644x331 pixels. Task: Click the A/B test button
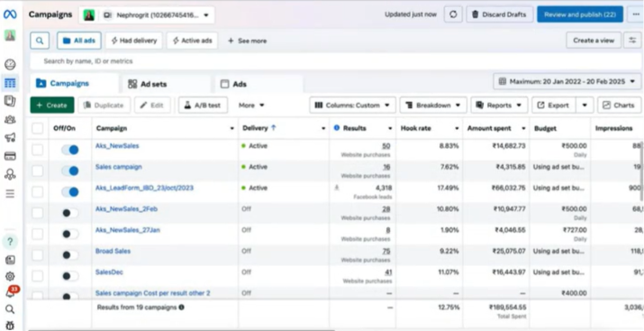(x=203, y=106)
